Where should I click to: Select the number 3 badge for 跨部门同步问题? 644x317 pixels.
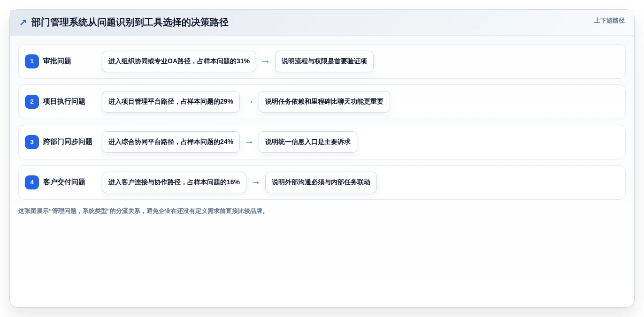click(32, 142)
